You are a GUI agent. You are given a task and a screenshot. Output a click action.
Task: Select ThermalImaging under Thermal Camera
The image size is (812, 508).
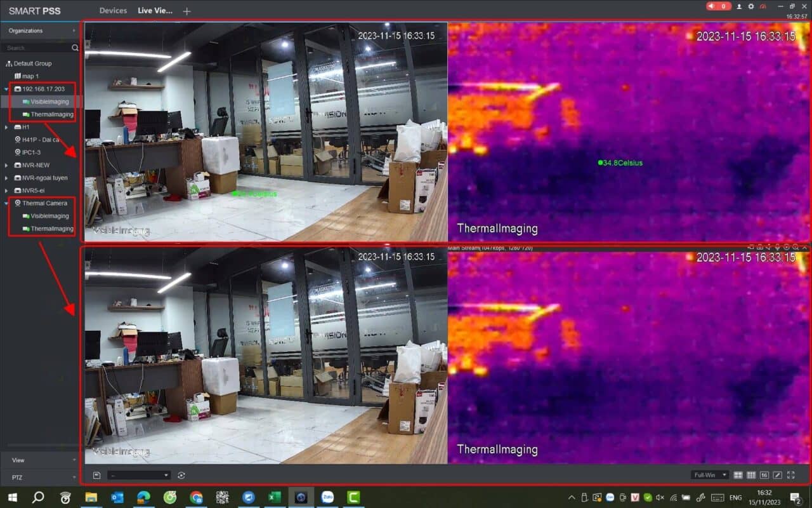52,229
